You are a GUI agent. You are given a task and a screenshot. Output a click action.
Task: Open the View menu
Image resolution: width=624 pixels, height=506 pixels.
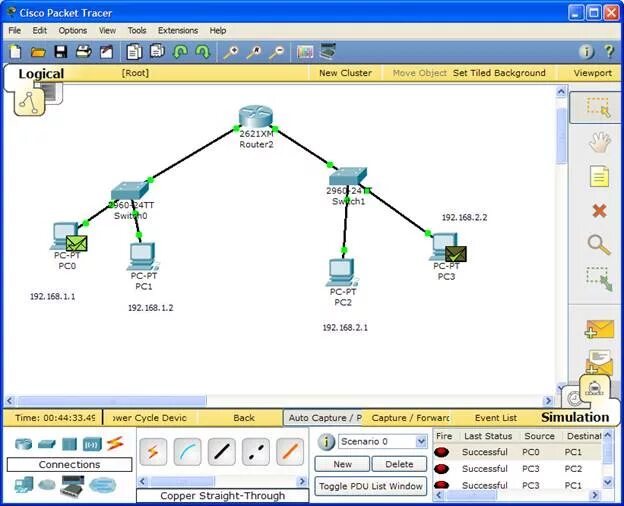[x=107, y=31]
